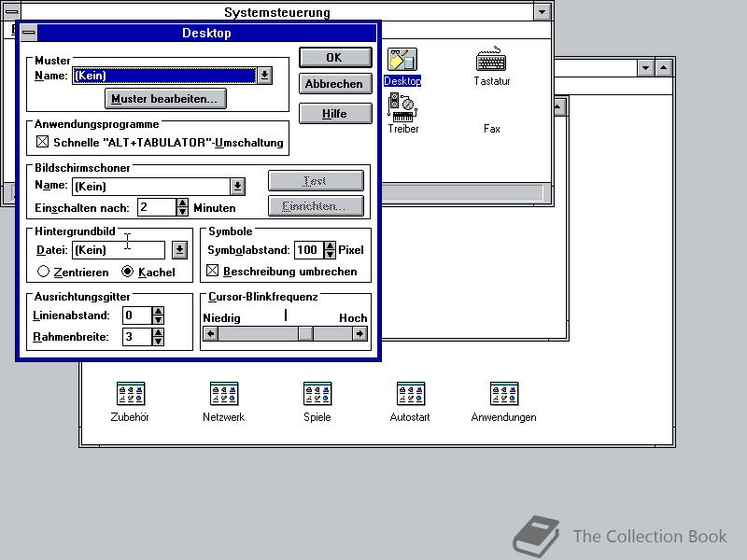Screen dimensions: 747x560
Task: Toggle Beschreibung umbrechen checkbox
Action: tap(213, 271)
